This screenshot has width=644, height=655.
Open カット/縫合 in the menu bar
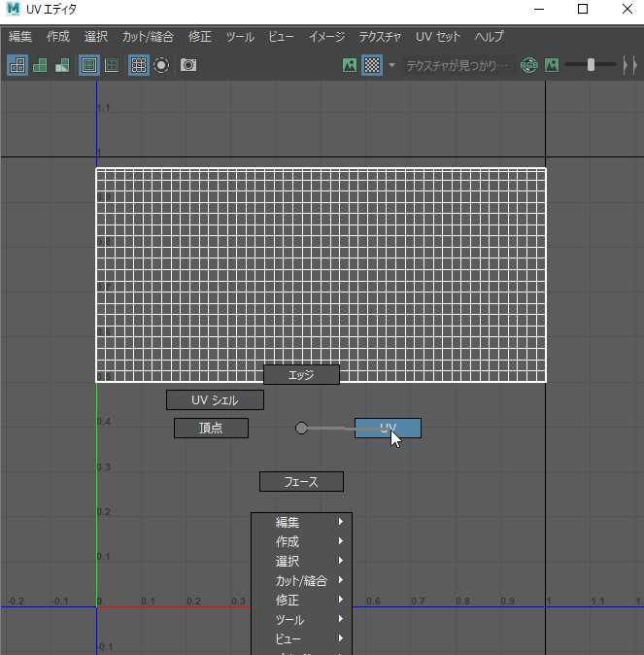[148, 37]
